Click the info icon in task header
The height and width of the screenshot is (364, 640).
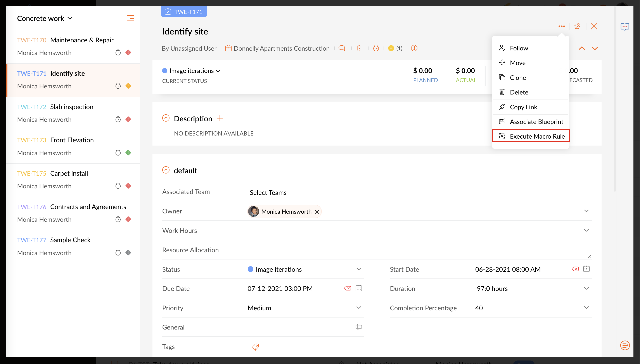click(x=414, y=48)
